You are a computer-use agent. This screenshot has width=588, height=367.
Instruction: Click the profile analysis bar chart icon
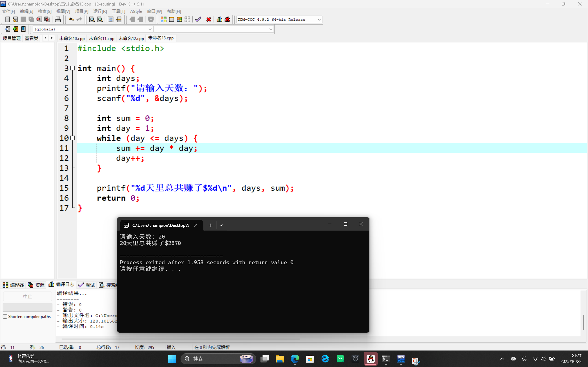219,19
